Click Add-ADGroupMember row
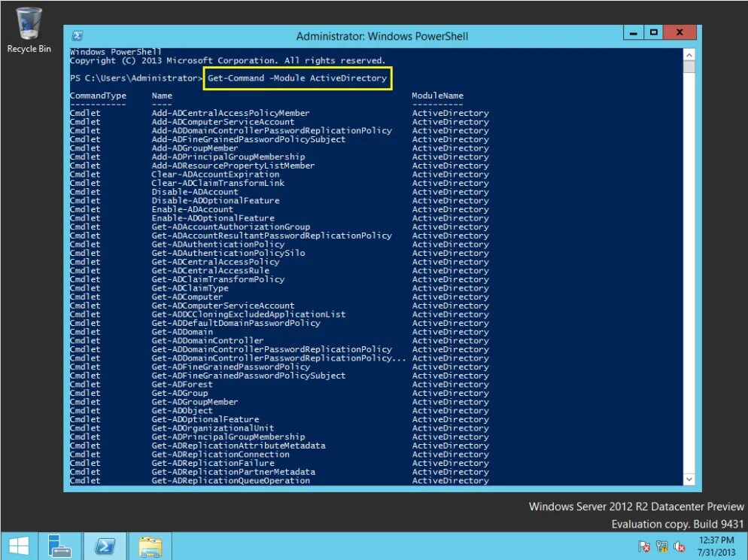This screenshot has height=560, width=748. click(x=279, y=148)
